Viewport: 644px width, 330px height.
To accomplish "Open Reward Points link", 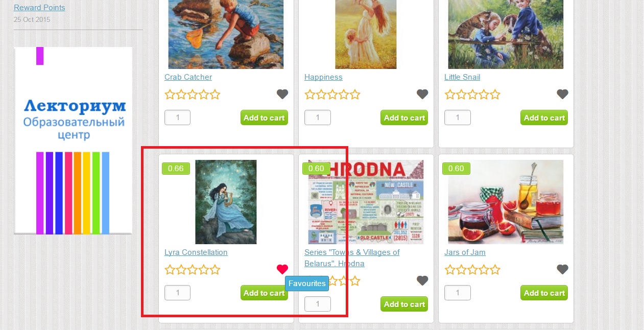I will [x=39, y=8].
